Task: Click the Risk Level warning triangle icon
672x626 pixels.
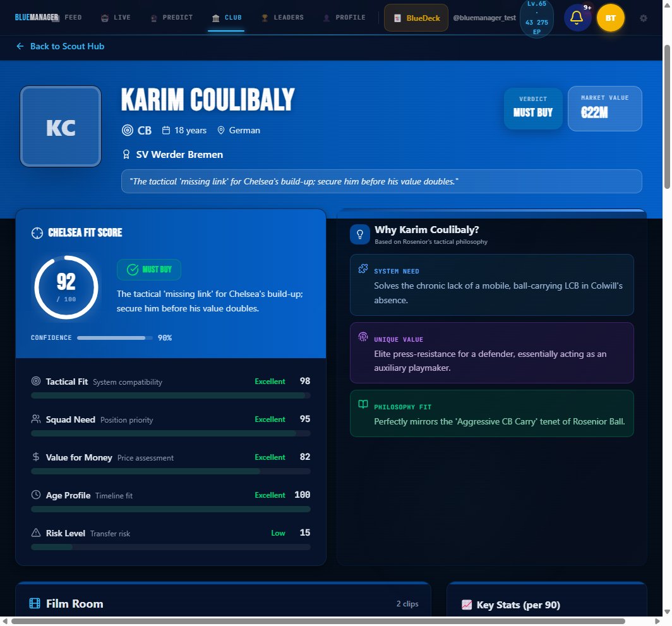Action: [36, 533]
